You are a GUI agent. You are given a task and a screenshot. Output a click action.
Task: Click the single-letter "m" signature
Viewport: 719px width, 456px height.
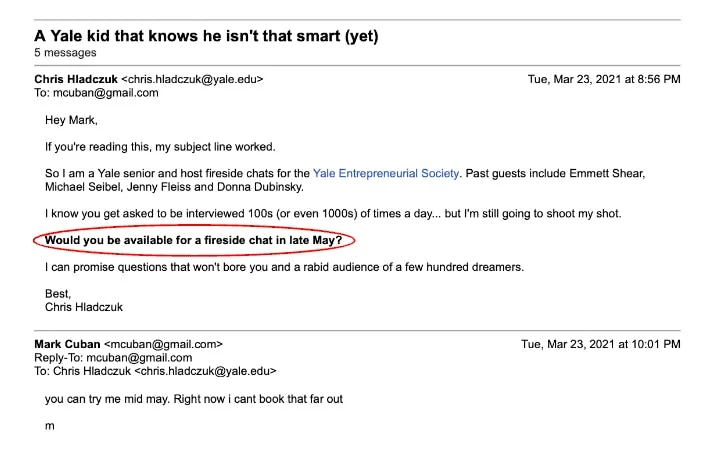[49, 425]
